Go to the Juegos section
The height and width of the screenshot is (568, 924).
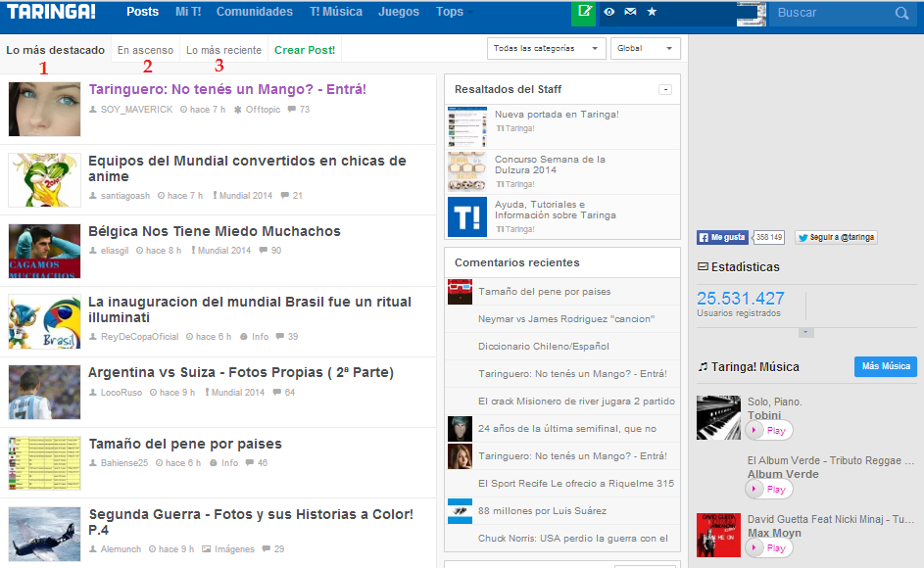tap(399, 12)
